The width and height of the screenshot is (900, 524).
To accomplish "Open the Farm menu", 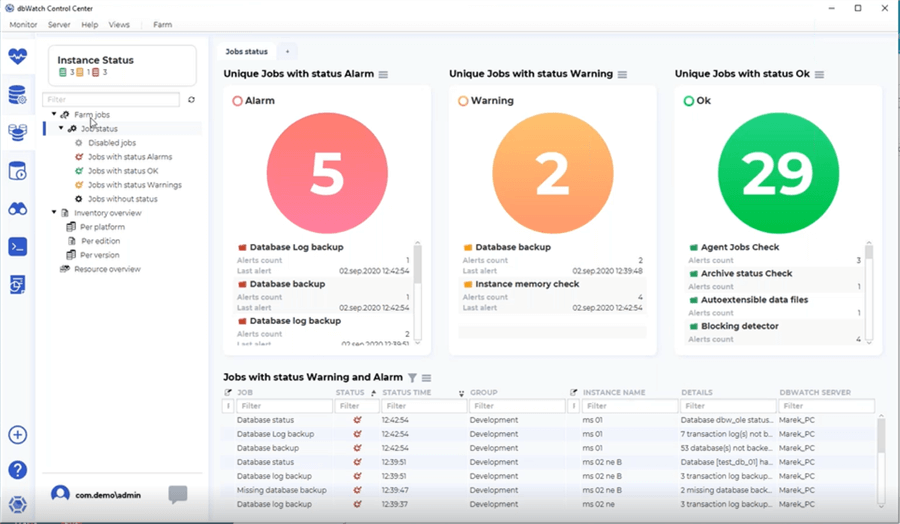I will coord(162,25).
